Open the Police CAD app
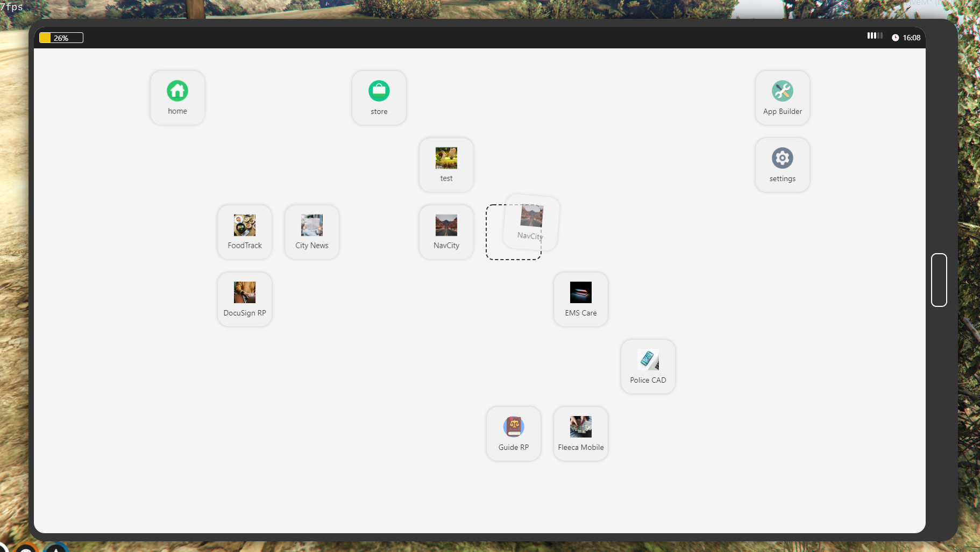Image resolution: width=980 pixels, height=552 pixels. point(648,367)
